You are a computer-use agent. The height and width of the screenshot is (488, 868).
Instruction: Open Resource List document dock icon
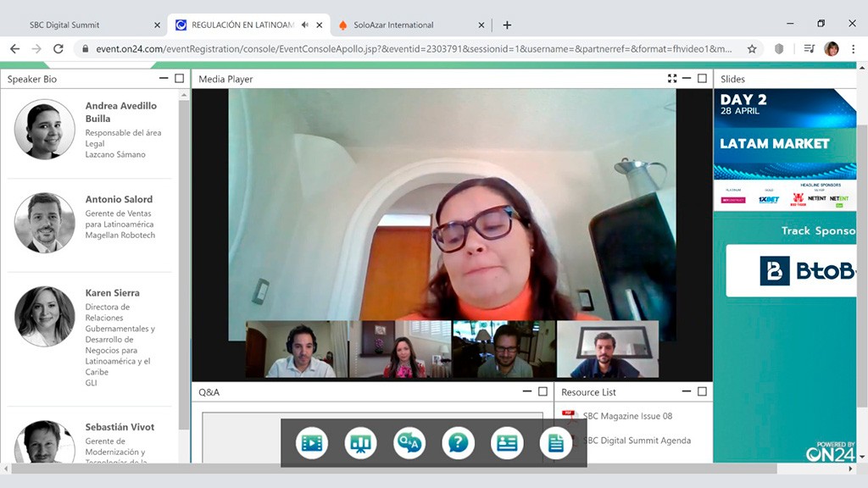click(555, 442)
